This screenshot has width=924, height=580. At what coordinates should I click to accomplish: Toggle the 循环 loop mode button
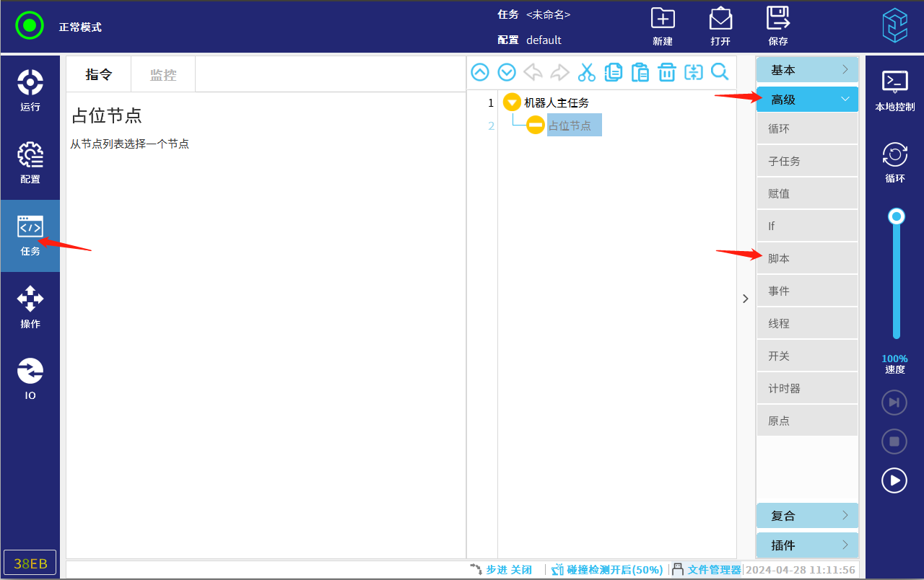pyautogui.click(x=894, y=163)
